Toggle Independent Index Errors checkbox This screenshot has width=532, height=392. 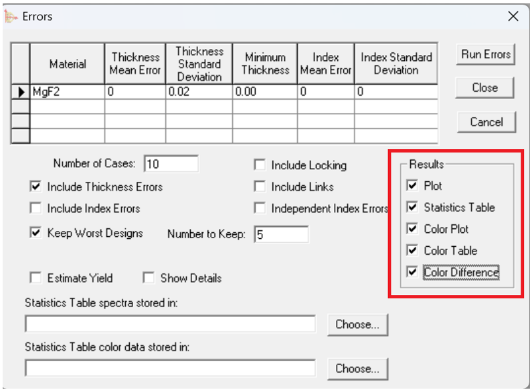[x=260, y=208]
